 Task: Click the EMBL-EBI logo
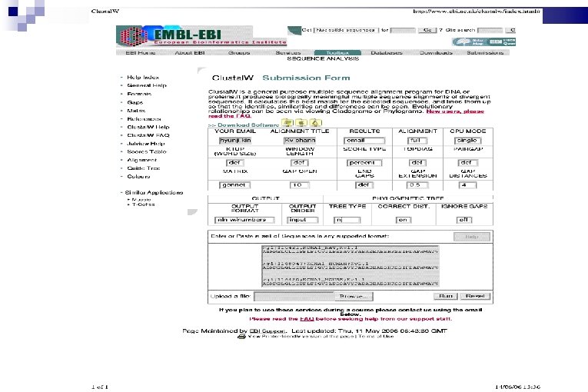(x=201, y=36)
